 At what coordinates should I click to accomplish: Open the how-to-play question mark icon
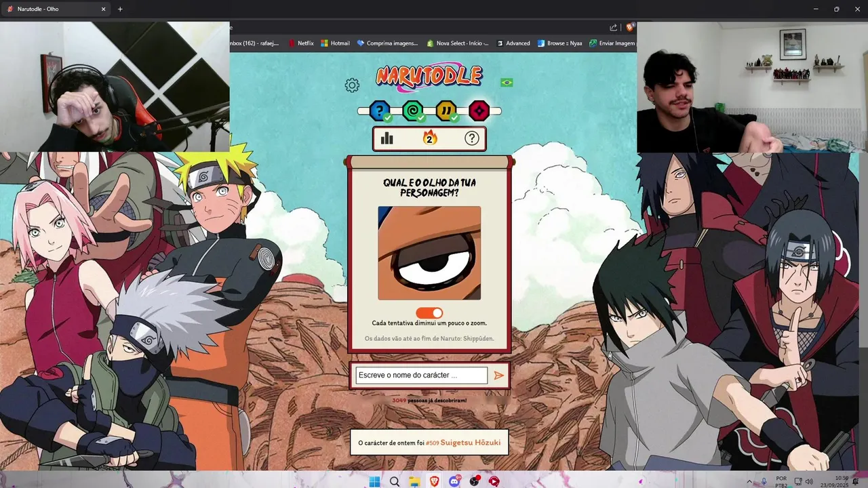click(x=472, y=138)
